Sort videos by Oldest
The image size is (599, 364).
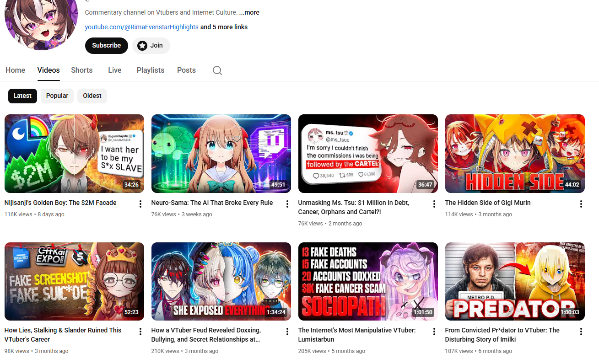(x=92, y=96)
